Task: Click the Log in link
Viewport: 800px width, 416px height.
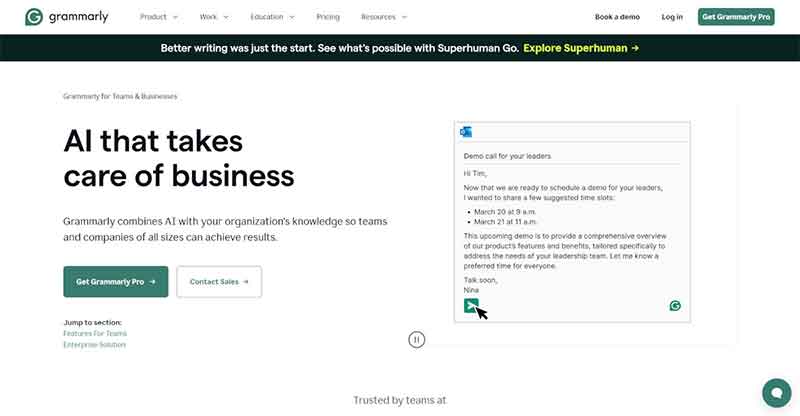Action: point(672,17)
